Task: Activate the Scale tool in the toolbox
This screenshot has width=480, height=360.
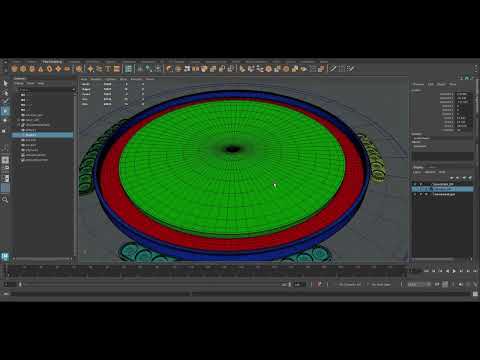Action: click(5, 131)
